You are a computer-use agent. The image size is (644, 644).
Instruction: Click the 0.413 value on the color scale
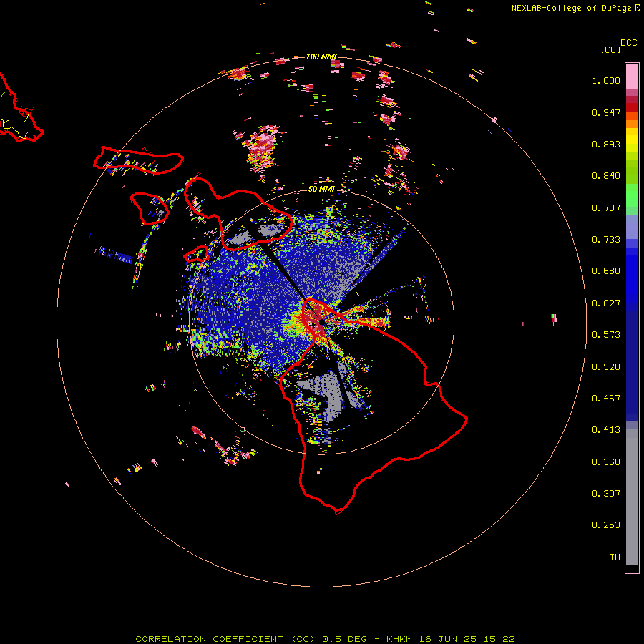606,430
